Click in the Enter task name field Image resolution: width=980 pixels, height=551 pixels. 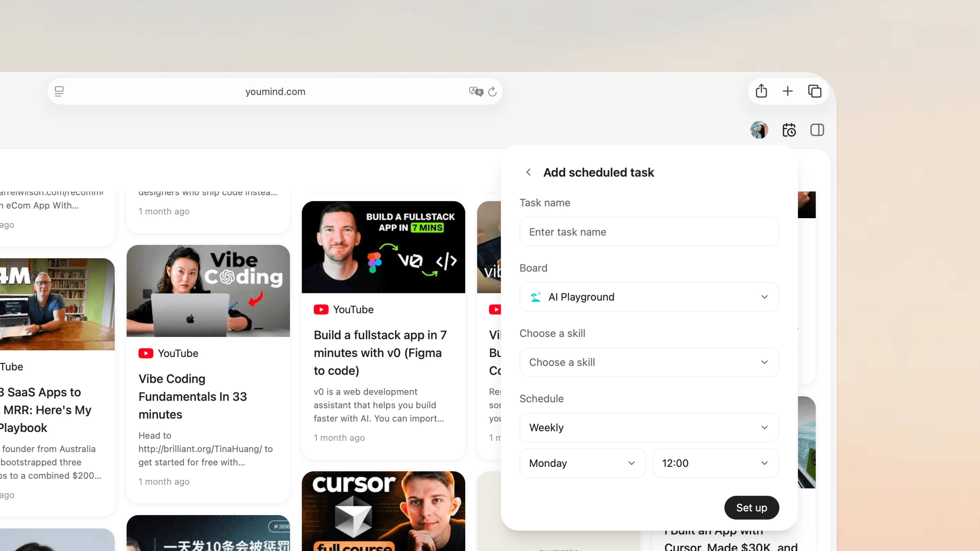tap(649, 232)
